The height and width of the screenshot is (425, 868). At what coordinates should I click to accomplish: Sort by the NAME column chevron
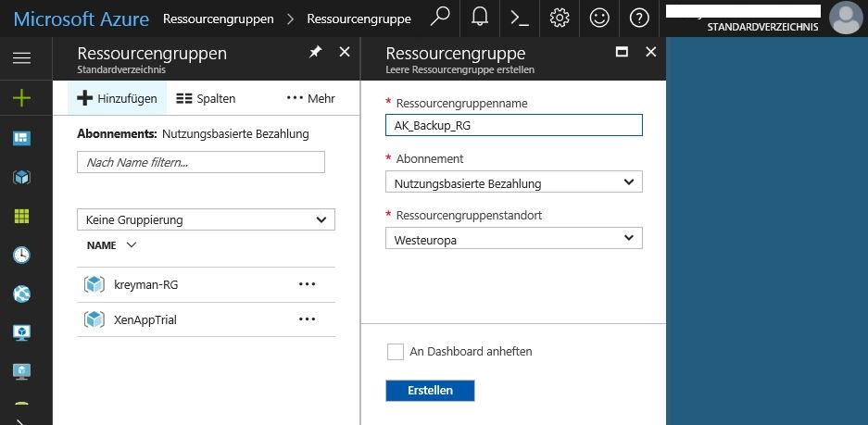click(132, 245)
